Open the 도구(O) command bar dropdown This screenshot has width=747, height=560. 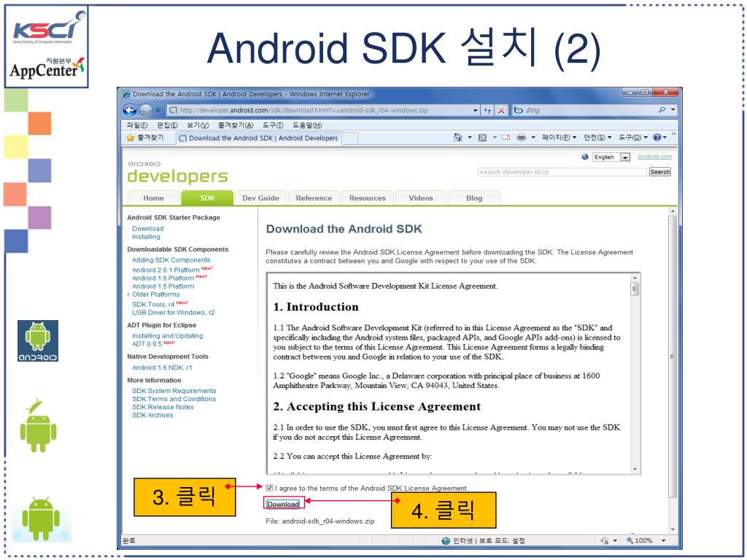[x=633, y=138]
